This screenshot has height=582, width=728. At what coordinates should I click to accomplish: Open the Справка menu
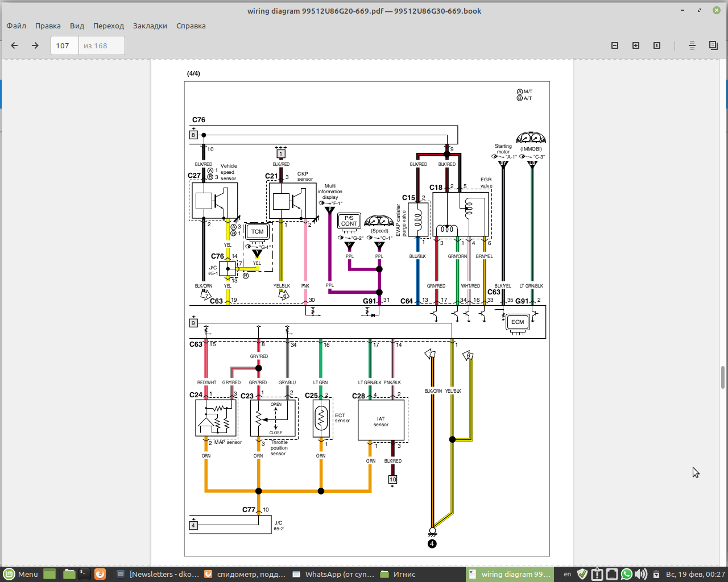pyautogui.click(x=191, y=26)
